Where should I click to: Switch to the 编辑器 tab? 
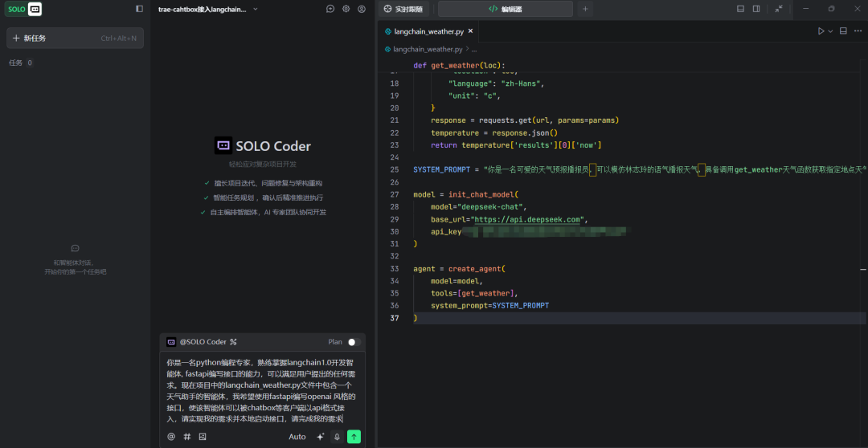coord(505,9)
